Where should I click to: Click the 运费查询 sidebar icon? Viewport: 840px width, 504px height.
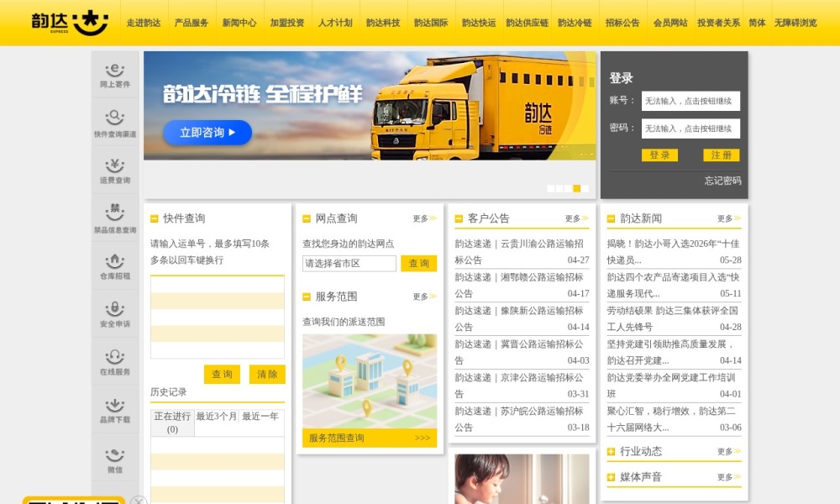coord(115,171)
